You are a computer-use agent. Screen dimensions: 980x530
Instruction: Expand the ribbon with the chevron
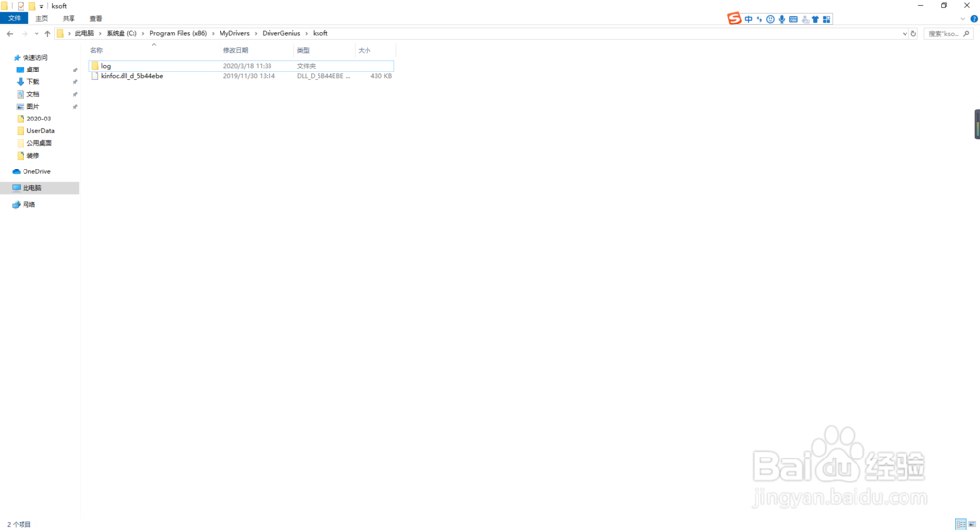[963, 19]
